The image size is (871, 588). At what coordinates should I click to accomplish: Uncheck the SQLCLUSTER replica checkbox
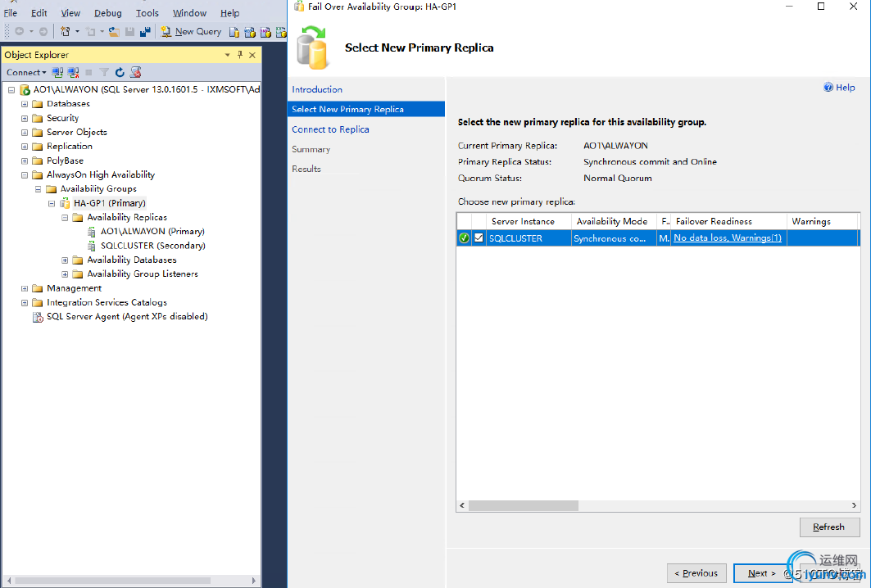pyautogui.click(x=479, y=237)
